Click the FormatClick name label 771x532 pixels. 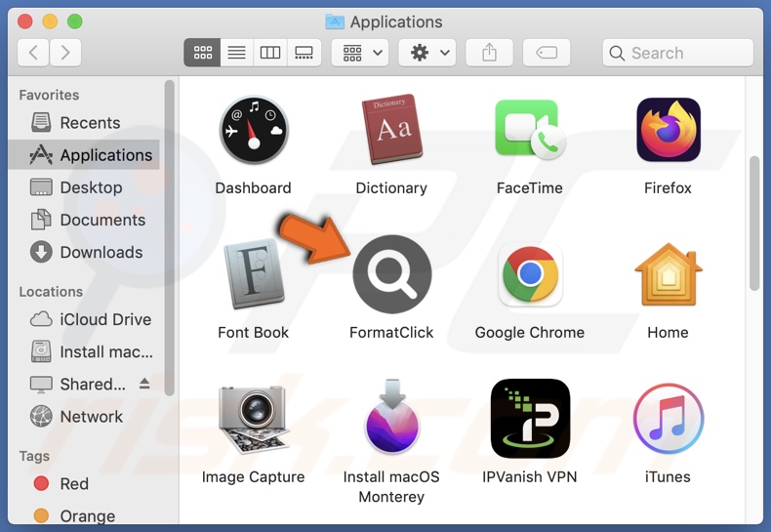tap(391, 333)
